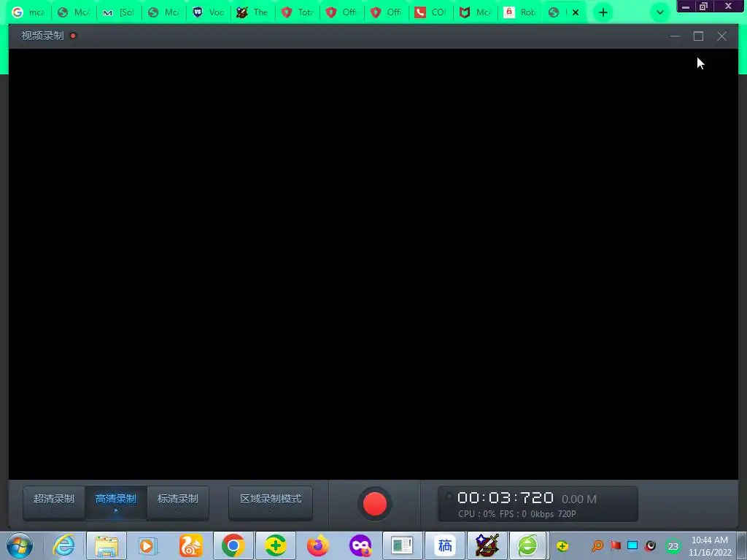The height and width of the screenshot is (560, 747).
Task: Open the document viewer taskbar icon
Action: [403, 545]
